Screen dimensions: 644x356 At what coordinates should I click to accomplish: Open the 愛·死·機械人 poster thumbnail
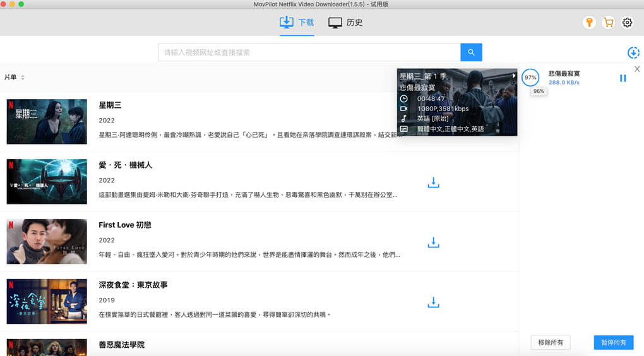click(x=47, y=182)
